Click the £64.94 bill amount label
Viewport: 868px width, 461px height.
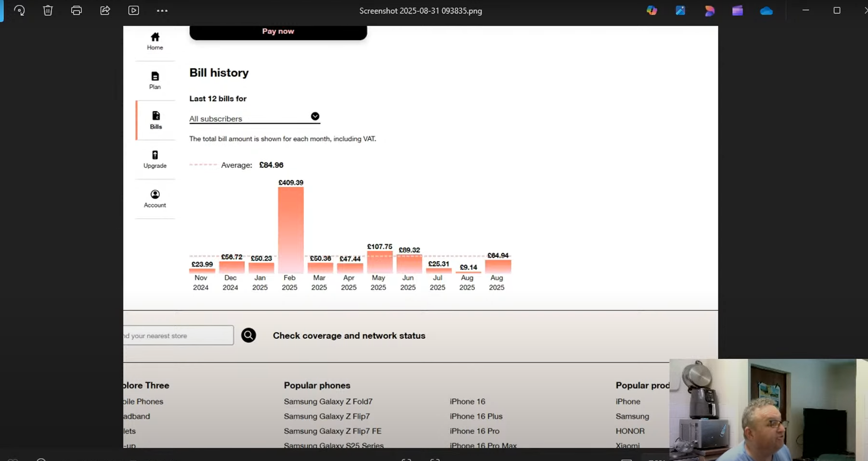pyautogui.click(x=498, y=255)
